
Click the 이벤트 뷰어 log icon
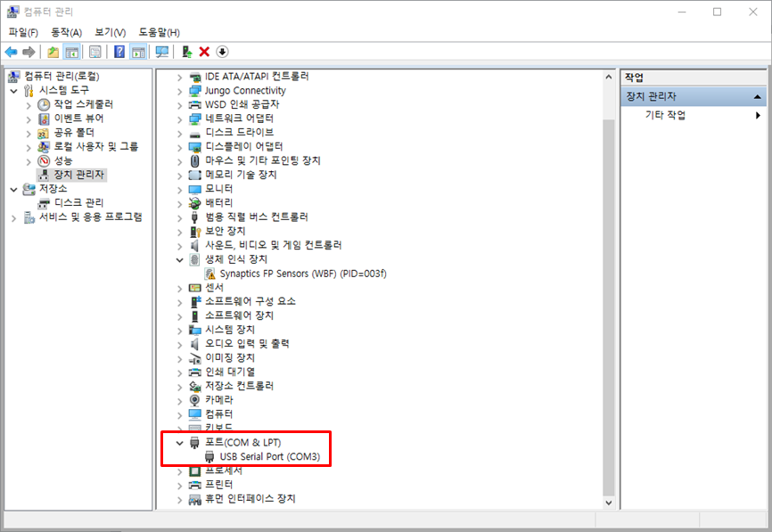(x=44, y=119)
